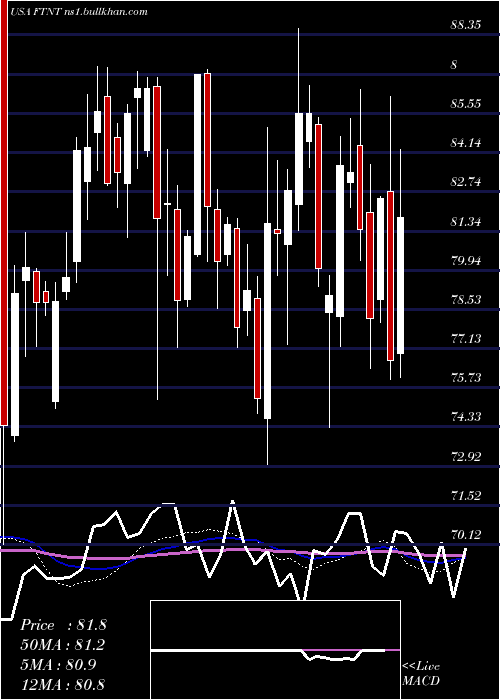Click the '<<Live MACD' label
This screenshot has width=500, height=700.
click(x=421, y=673)
